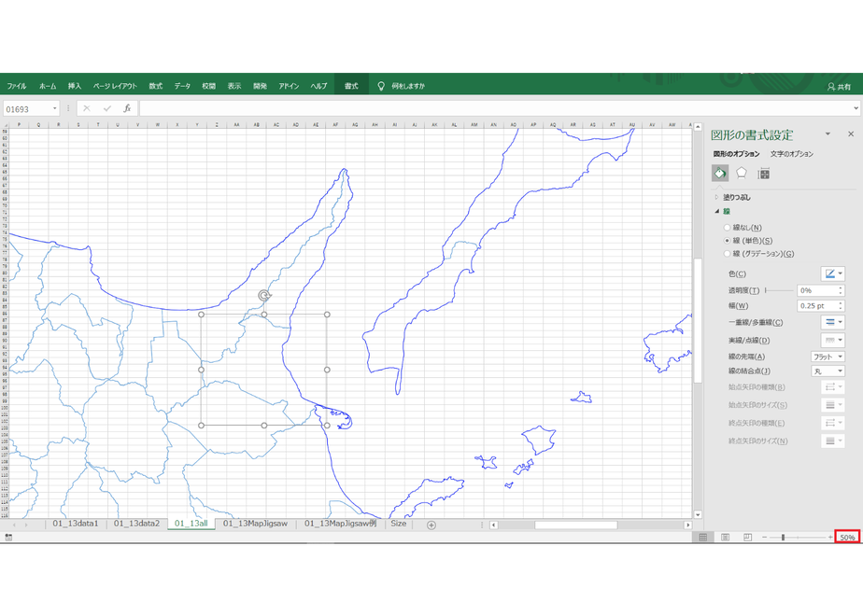Screen dimensions: 863x616
Task: Open the Fill & Line options icon
Action: pyautogui.click(x=720, y=174)
